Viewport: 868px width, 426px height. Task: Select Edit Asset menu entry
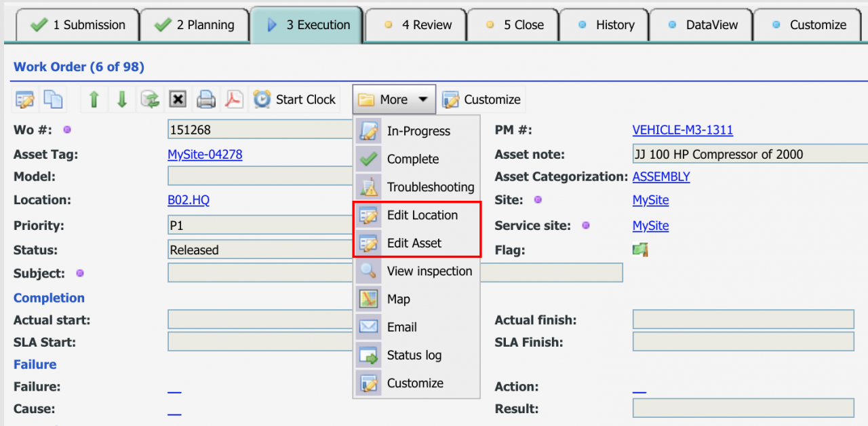[x=416, y=243]
